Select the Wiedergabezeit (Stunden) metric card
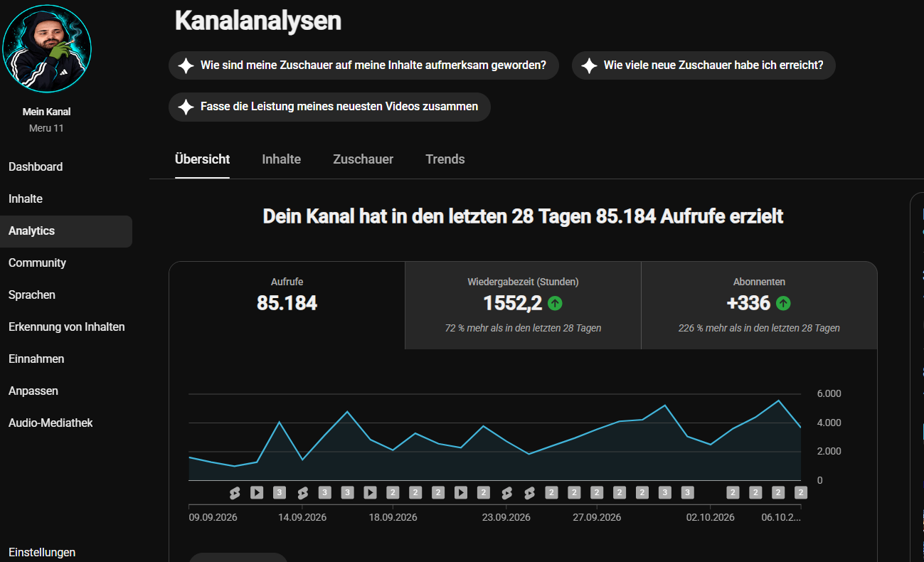924x562 pixels. (523, 305)
